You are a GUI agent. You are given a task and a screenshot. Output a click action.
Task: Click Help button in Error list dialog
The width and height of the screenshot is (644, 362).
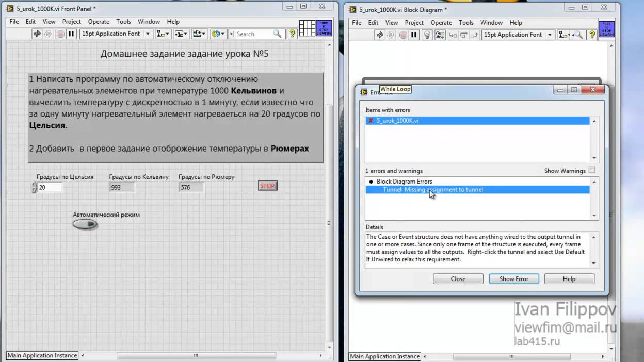coord(569,279)
